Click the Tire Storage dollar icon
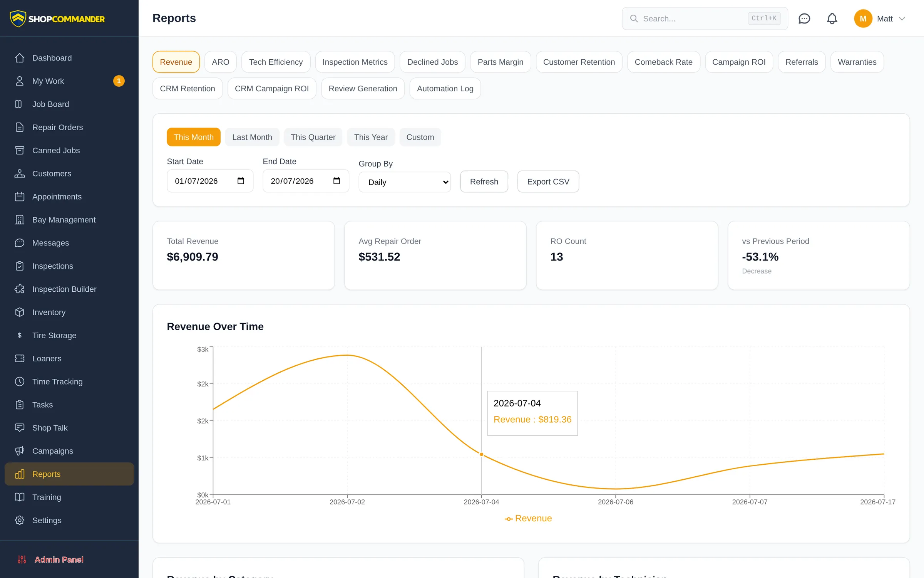Image resolution: width=924 pixels, height=578 pixels. point(20,335)
